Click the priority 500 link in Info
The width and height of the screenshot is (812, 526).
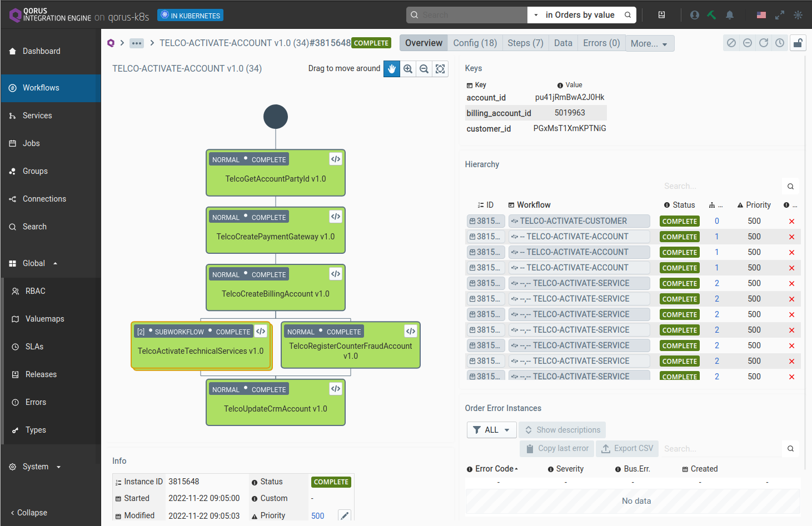pos(318,515)
